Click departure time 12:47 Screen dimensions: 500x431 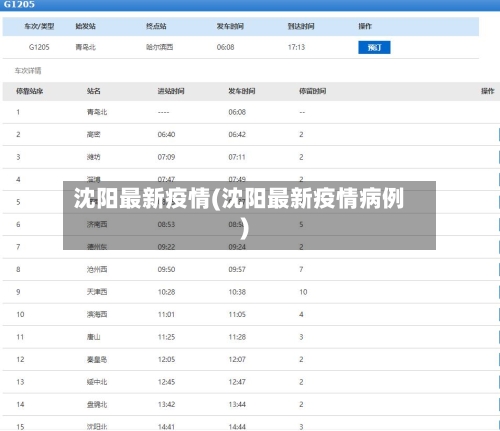tap(237, 382)
